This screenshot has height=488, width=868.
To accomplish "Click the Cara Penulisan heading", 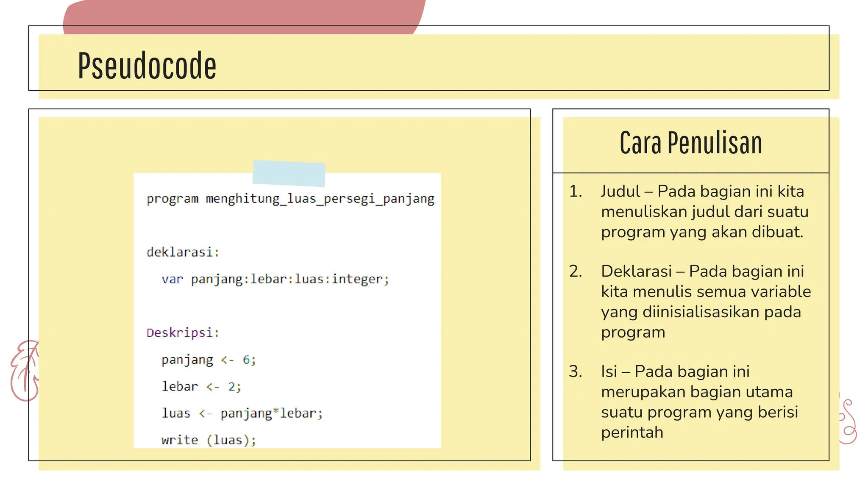I will (x=690, y=143).
